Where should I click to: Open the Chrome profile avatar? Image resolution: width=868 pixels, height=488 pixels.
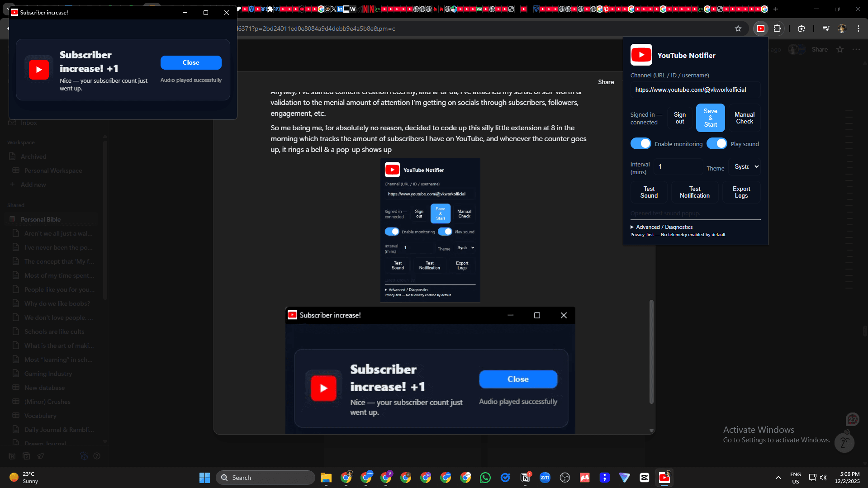(842, 28)
